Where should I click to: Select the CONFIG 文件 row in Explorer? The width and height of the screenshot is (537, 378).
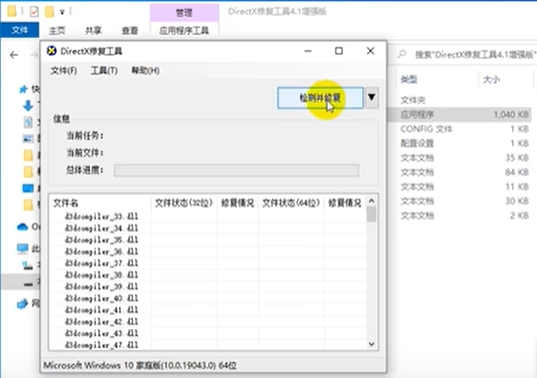click(x=460, y=129)
